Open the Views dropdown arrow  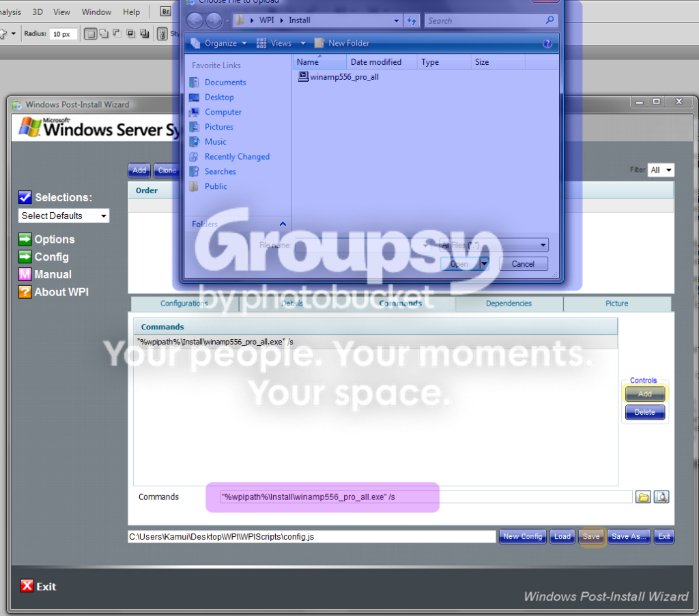coord(303,43)
